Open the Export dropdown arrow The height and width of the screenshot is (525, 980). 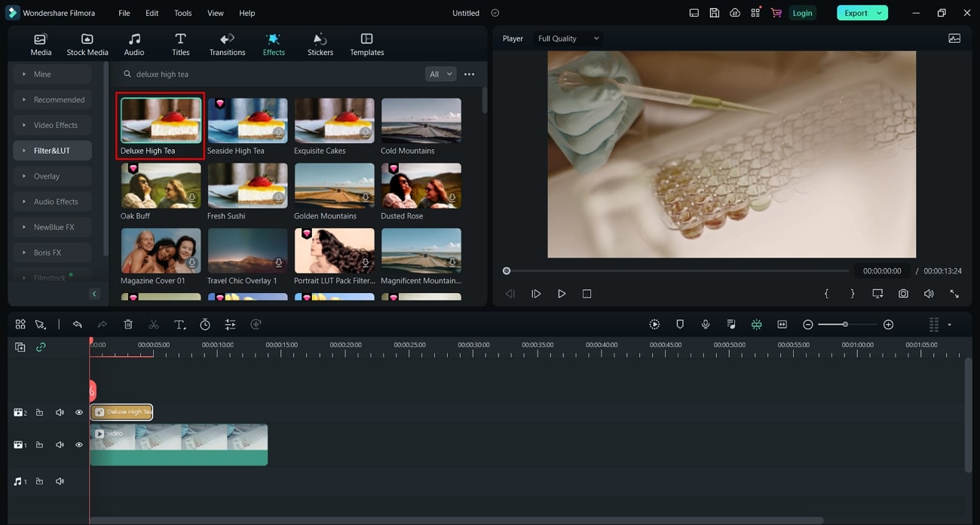coord(879,13)
